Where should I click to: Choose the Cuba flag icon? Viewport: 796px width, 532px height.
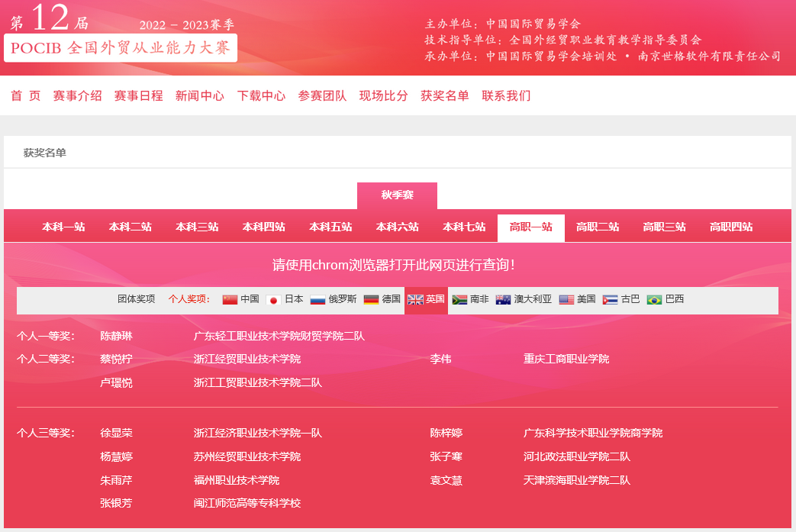point(610,300)
